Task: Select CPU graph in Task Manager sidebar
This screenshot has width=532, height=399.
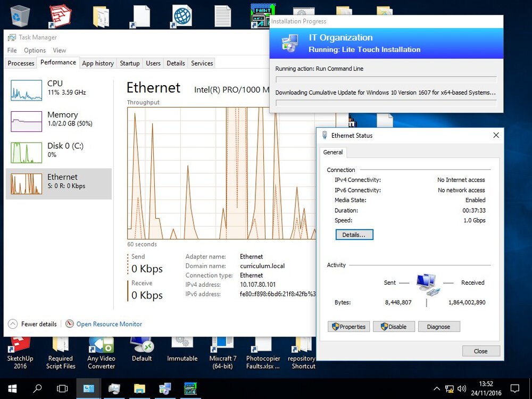Action: tap(59, 90)
